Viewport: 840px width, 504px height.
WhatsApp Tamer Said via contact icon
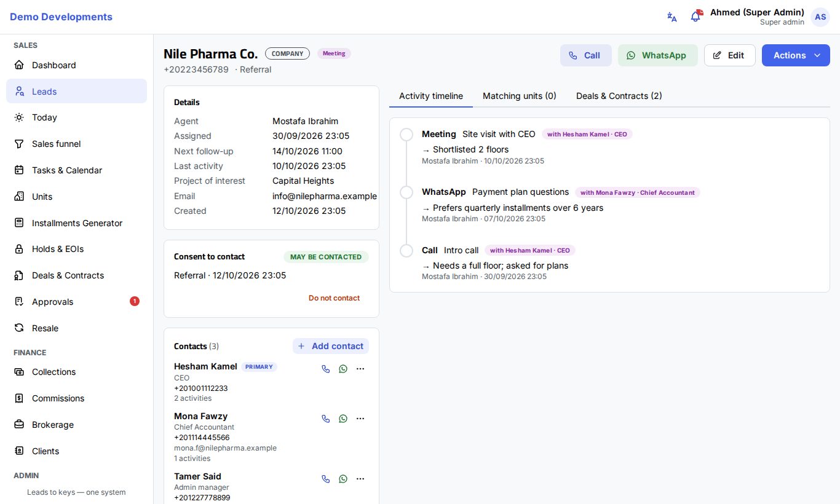[x=343, y=479]
